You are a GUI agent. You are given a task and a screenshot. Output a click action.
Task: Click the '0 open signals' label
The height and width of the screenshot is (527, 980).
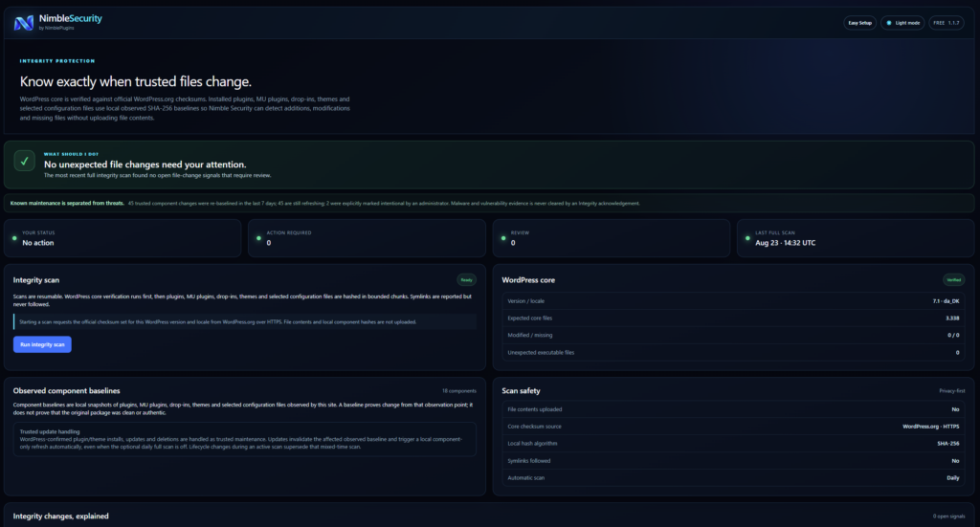coord(948,516)
